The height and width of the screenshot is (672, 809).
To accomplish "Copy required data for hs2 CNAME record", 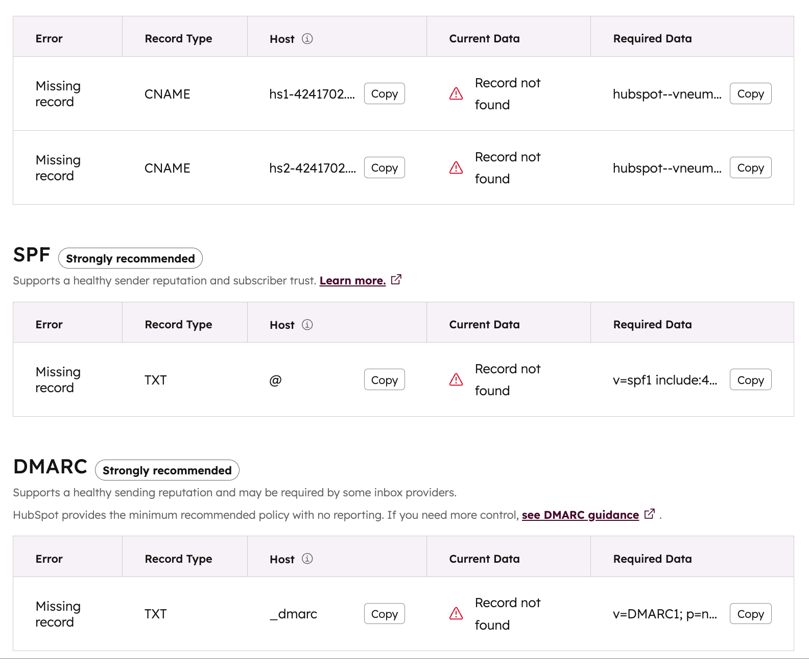I will pyautogui.click(x=750, y=168).
